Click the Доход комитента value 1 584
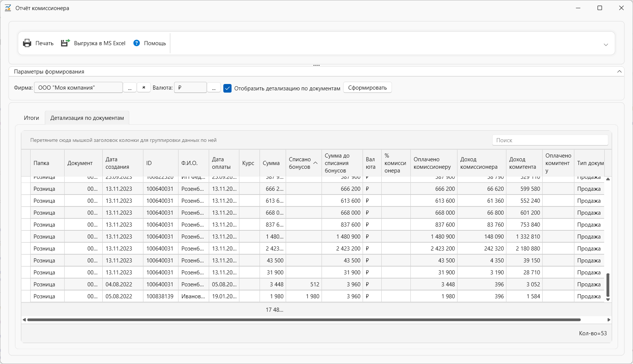633x364 pixels. click(524, 296)
